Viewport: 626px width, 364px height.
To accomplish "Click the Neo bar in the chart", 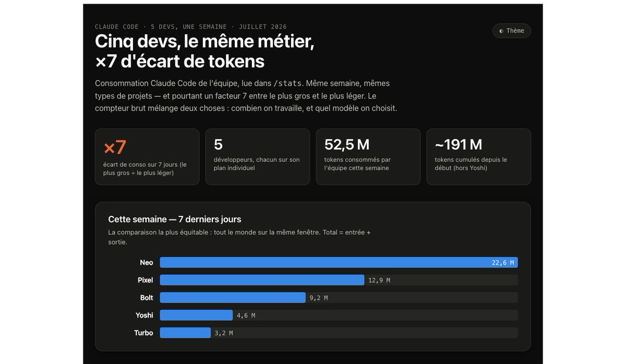I will click(339, 262).
